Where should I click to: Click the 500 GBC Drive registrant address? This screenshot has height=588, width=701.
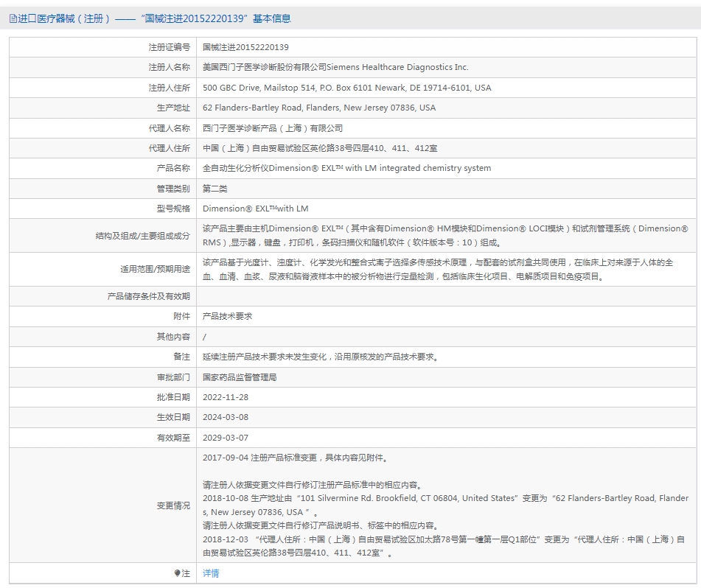click(347, 88)
